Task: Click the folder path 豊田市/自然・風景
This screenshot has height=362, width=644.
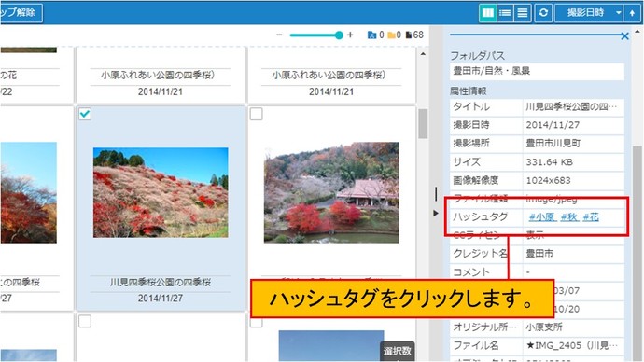Action: click(492, 71)
